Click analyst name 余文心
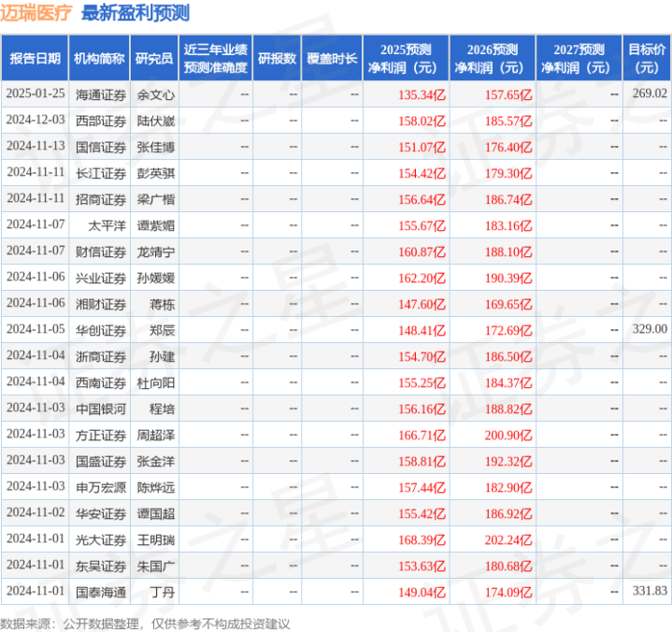The image size is (672, 632). (x=155, y=94)
